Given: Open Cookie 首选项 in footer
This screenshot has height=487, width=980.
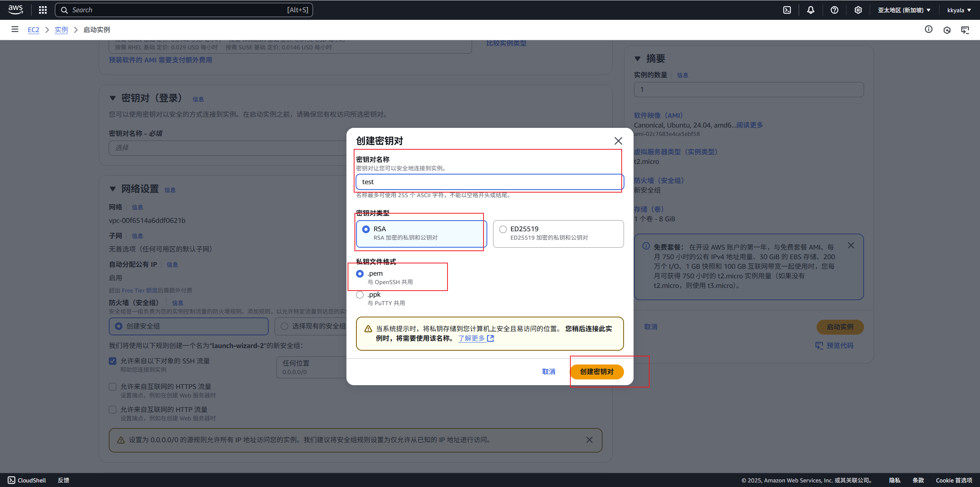Looking at the screenshot, I should [954, 480].
